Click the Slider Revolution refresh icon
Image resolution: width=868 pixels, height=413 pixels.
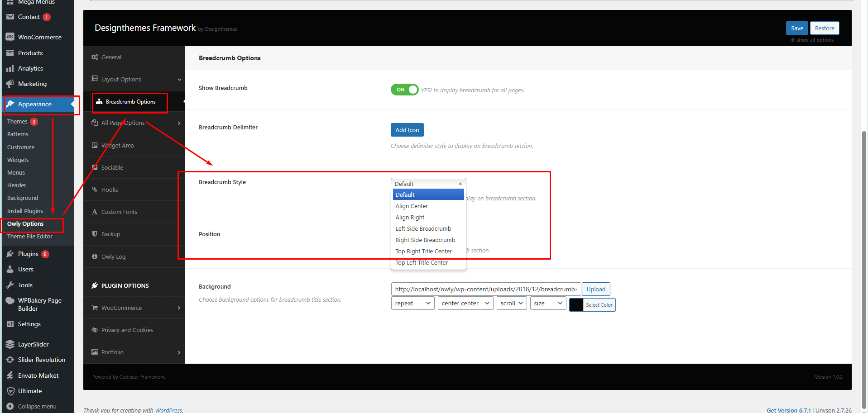(10, 360)
